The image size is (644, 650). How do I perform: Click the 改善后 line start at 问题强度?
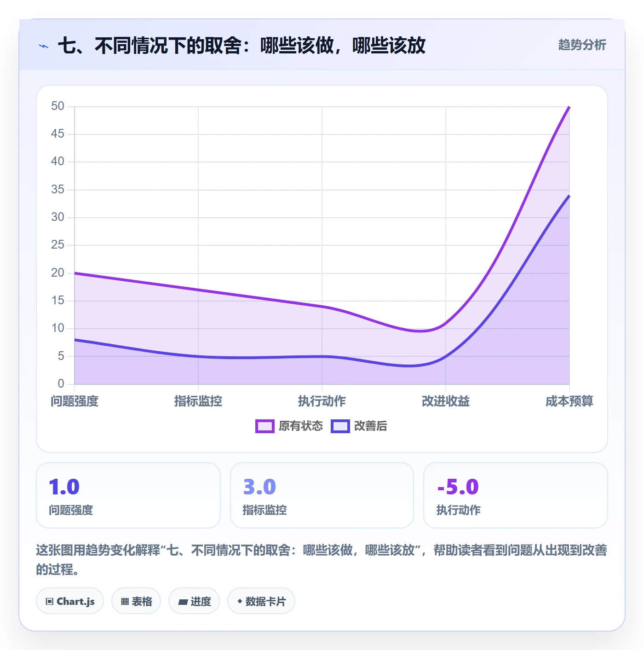(75, 340)
